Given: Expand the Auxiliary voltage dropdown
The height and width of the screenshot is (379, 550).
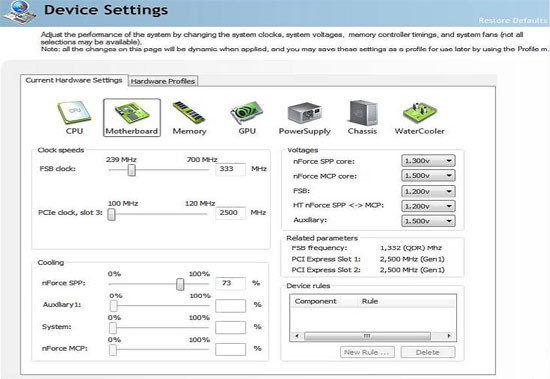Looking at the screenshot, I should tap(428, 221).
